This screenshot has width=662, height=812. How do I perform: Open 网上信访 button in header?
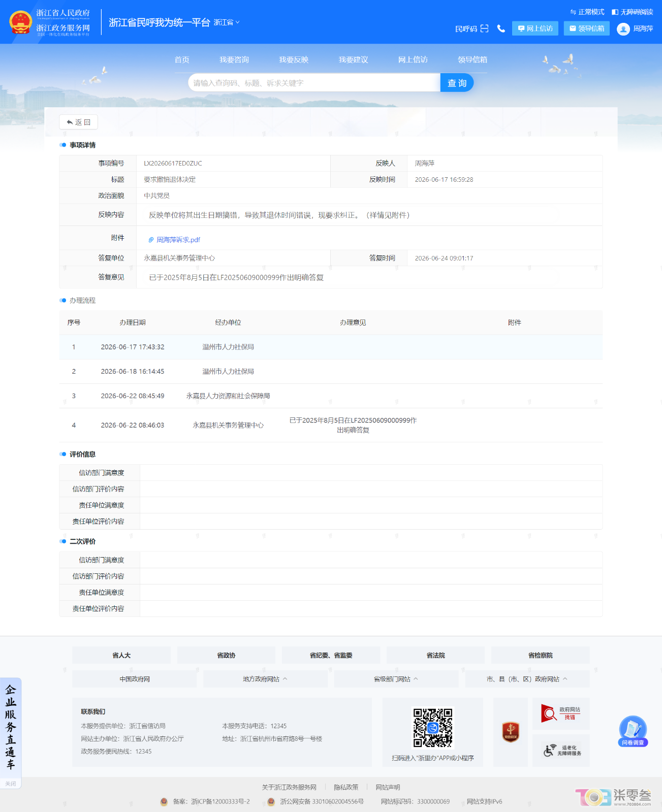point(535,28)
